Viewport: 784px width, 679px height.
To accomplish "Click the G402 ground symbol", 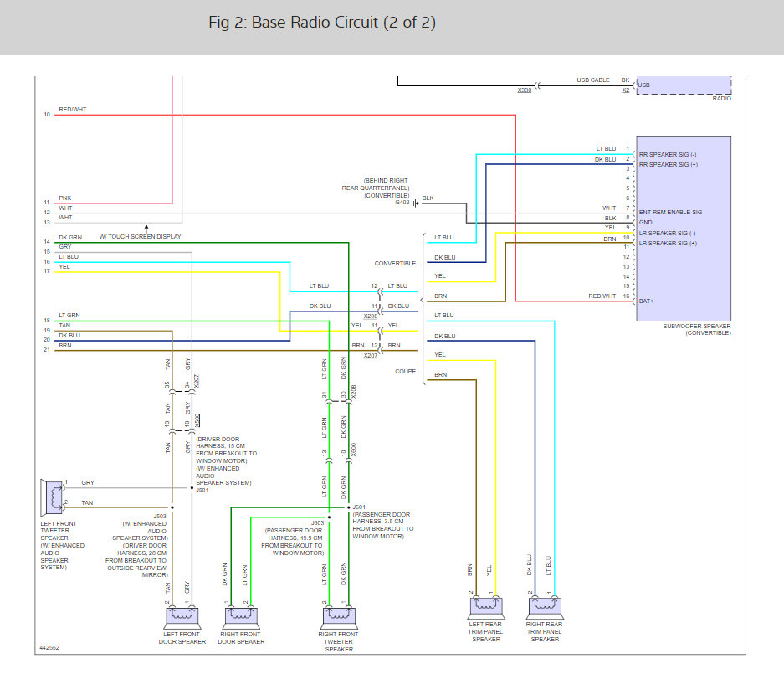I will (416, 203).
